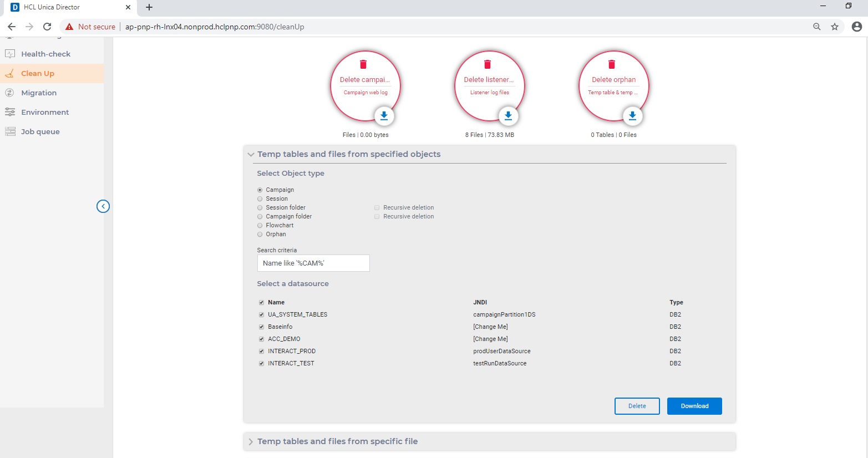868x458 pixels.
Task: Open the browser zoom magnifier icon
Action: pyautogui.click(x=817, y=27)
